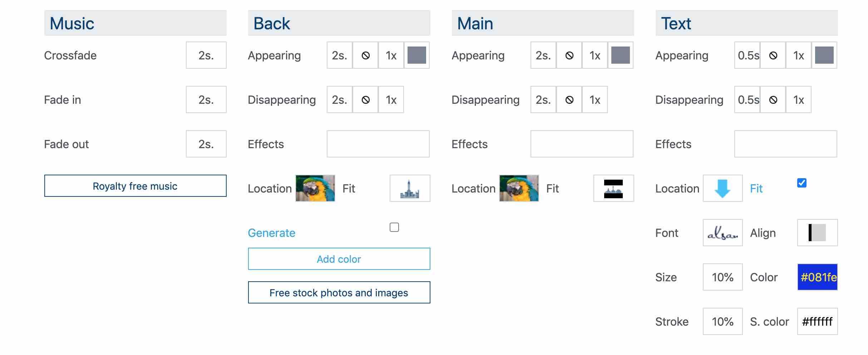Enable the Generate checkbox
This screenshot has height=355, width=868.
pos(394,227)
